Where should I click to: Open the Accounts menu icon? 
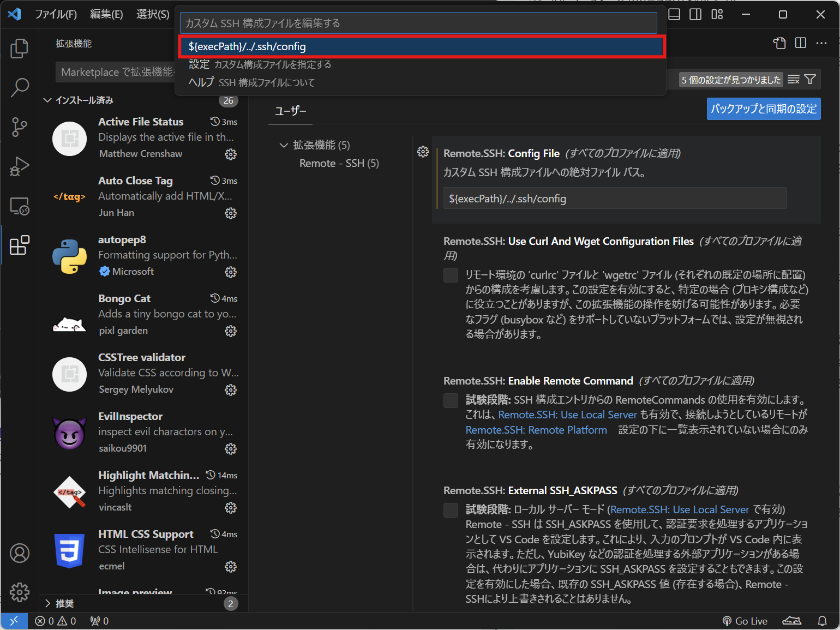20,553
